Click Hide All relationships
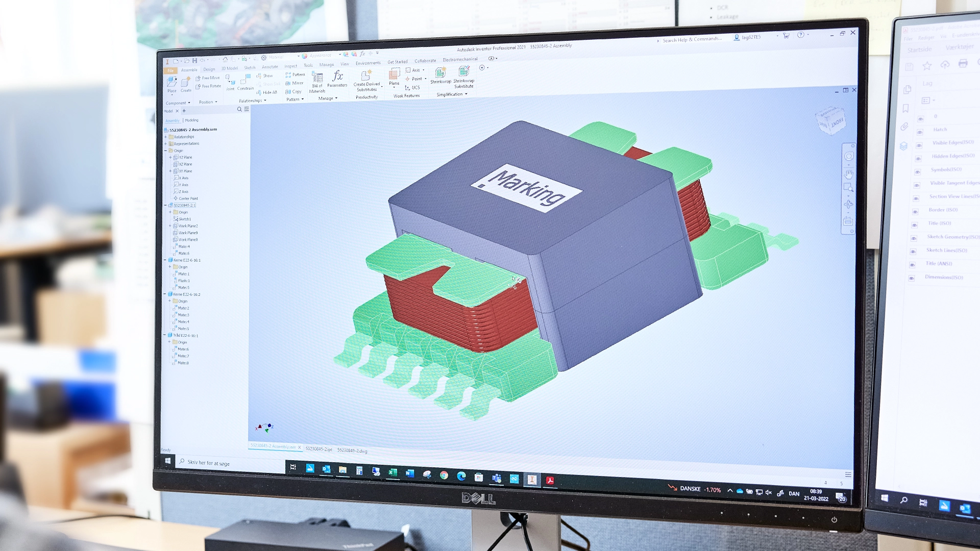The width and height of the screenshot is (980, 551). point(266,92)
